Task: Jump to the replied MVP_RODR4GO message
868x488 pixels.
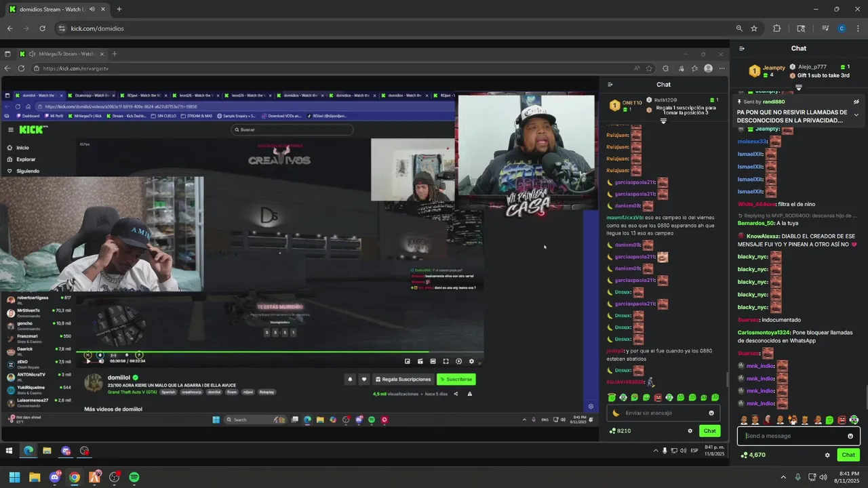Action: [799, 216]
